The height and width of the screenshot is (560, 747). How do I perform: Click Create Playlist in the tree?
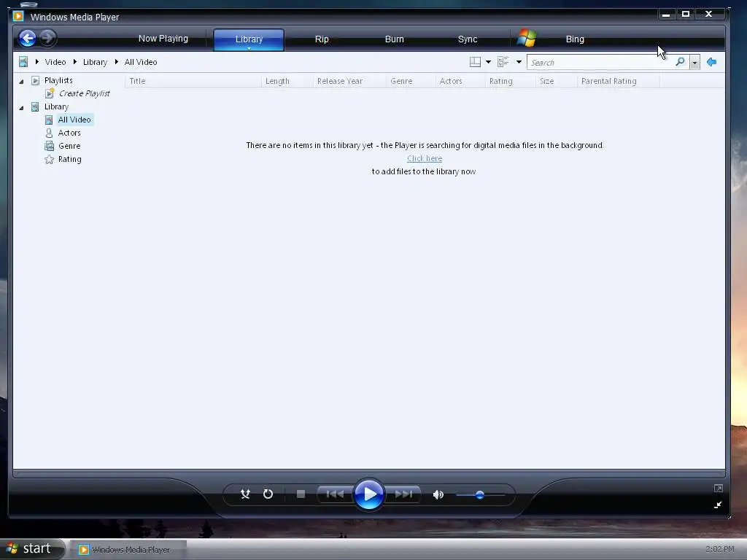(85, 93)
